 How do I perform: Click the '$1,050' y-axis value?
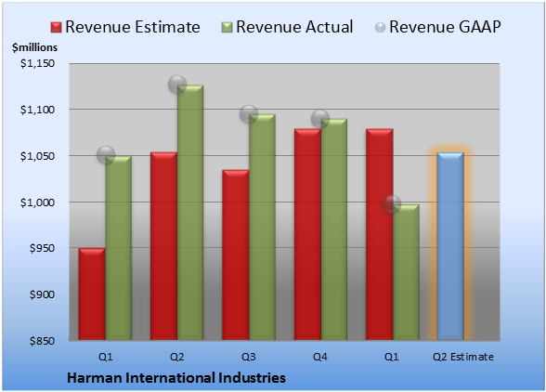[x=37, y=156]
